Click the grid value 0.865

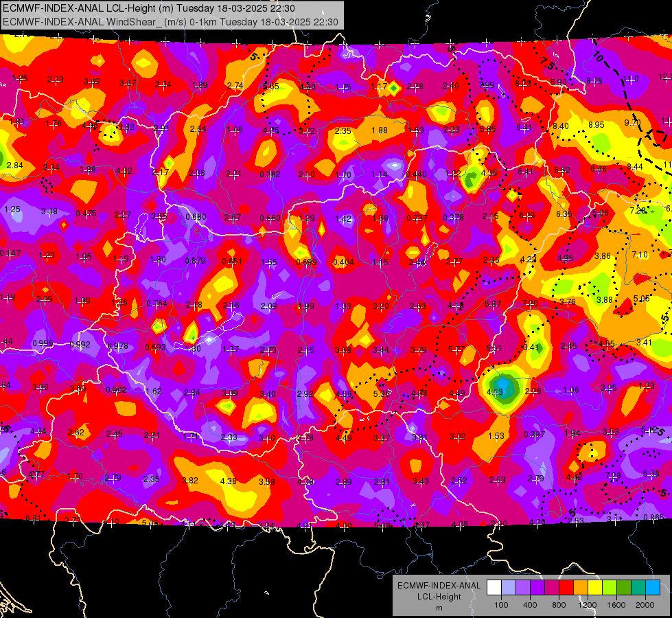(x=654, y=518)
